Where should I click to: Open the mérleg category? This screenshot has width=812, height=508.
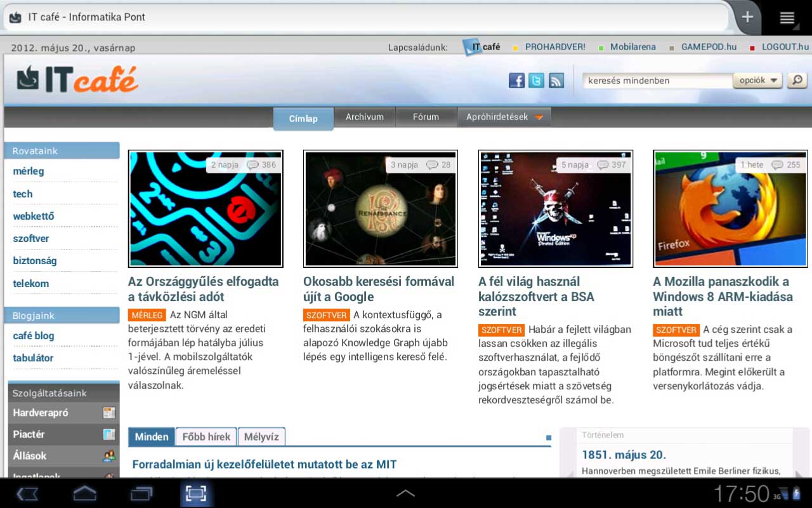pyautogui.click(x=29, y=171)
